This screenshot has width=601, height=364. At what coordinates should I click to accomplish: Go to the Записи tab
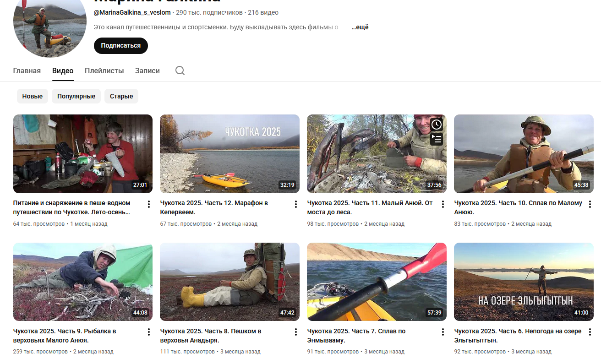coord(148,71)
